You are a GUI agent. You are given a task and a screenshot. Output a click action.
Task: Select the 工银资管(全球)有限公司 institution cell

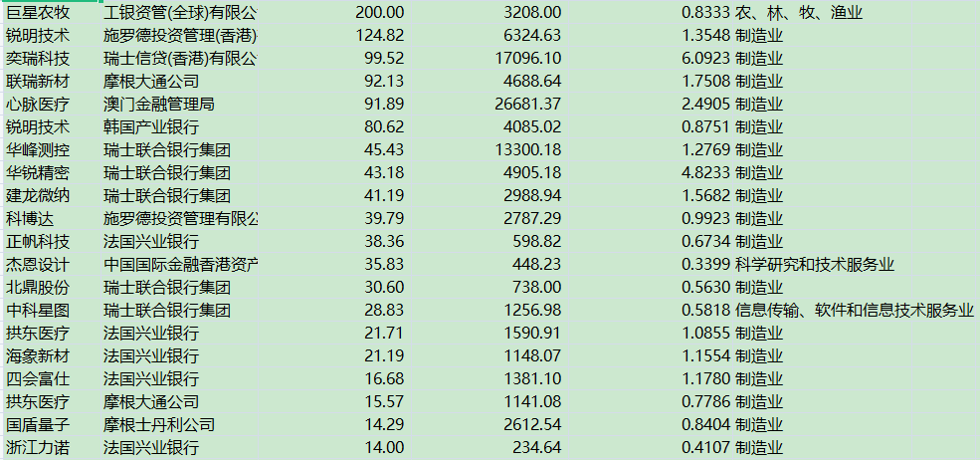tap(180, 13)
